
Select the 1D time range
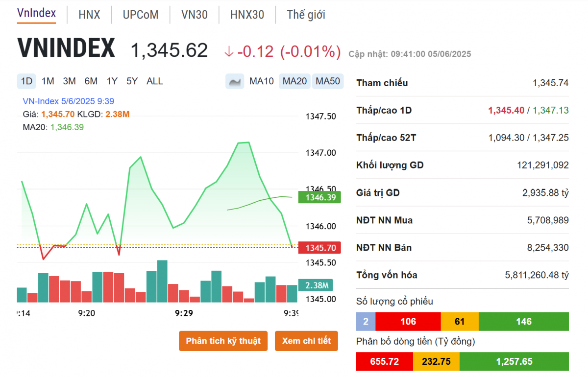(26, 81)
